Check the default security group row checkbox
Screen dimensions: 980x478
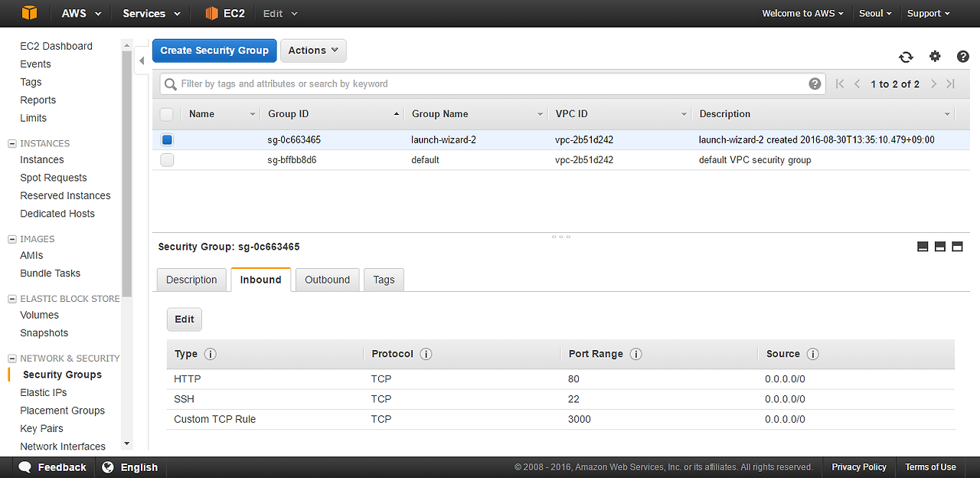click(167, 160)
